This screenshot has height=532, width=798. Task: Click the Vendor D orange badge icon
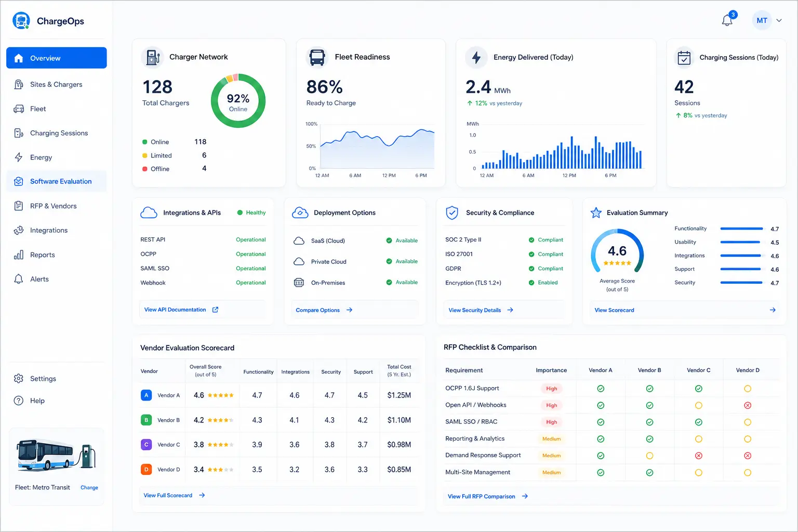click(x=147, y=470)
